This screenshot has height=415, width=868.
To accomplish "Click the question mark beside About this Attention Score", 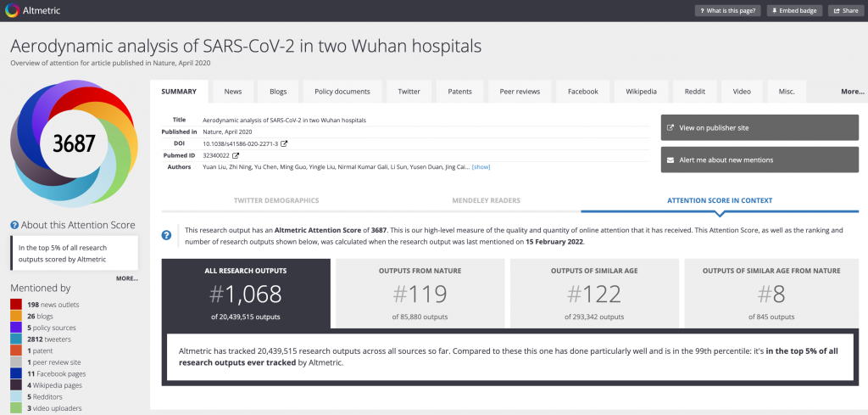I will [x=14, y=225].
